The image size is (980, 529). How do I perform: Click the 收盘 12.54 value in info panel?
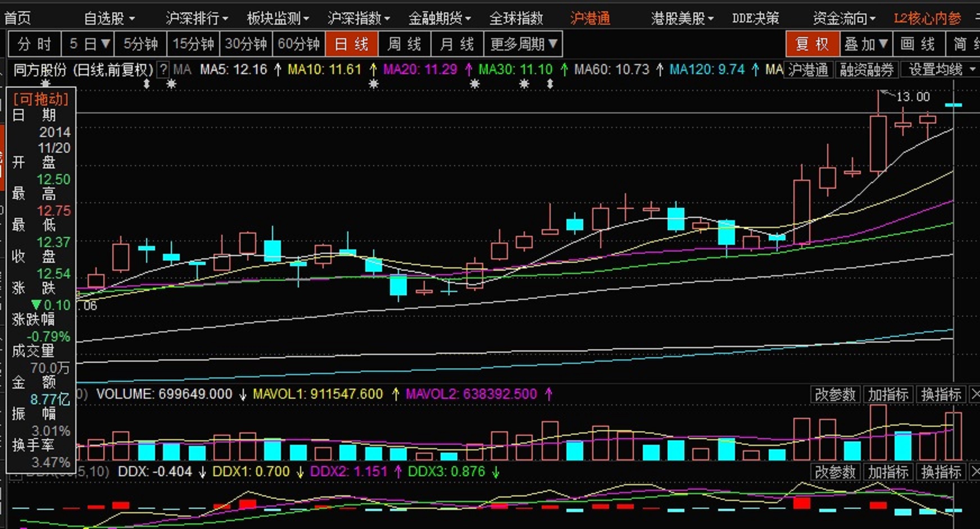(53, 273)
